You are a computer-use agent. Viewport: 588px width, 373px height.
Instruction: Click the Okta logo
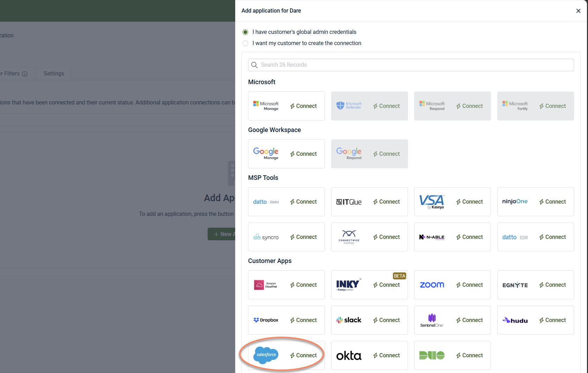click(349, 356)
